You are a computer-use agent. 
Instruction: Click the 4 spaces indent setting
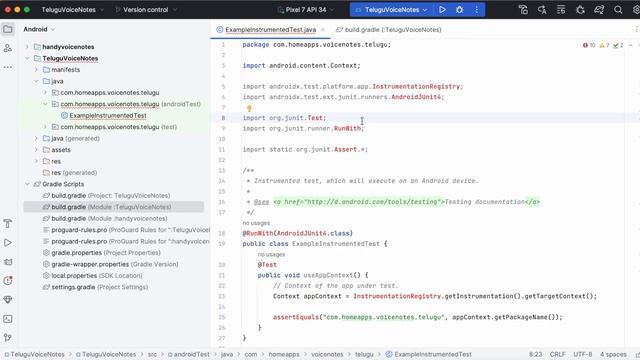(x=613, y=354)
